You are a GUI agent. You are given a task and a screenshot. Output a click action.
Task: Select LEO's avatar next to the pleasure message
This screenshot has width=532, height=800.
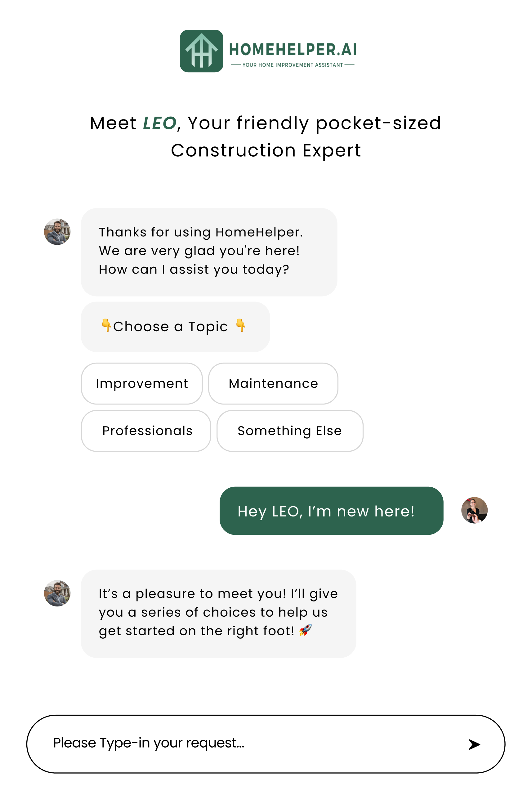[57, 593]
